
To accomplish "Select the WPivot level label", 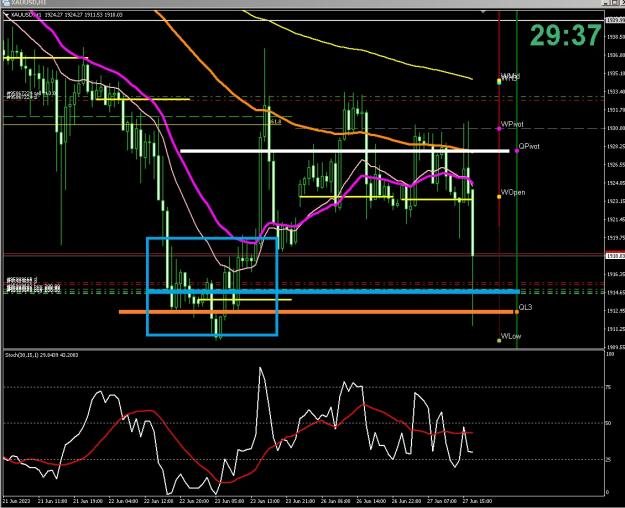I will (512, 124).
